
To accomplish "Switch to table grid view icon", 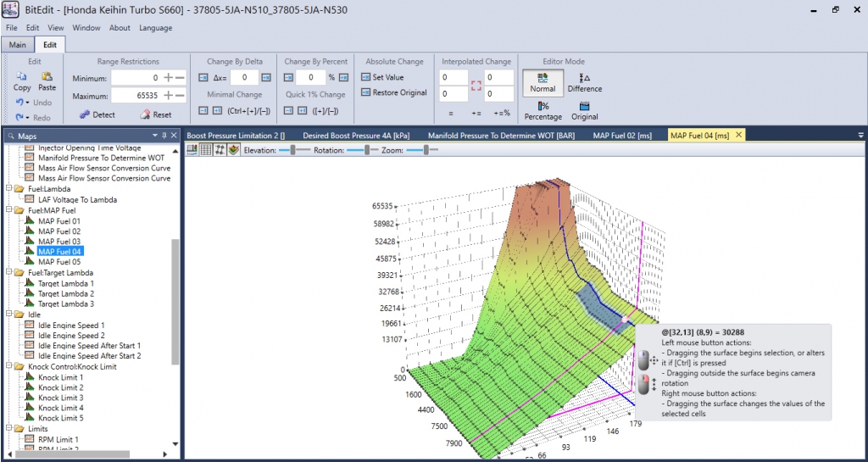I will (x=206, y=149).
